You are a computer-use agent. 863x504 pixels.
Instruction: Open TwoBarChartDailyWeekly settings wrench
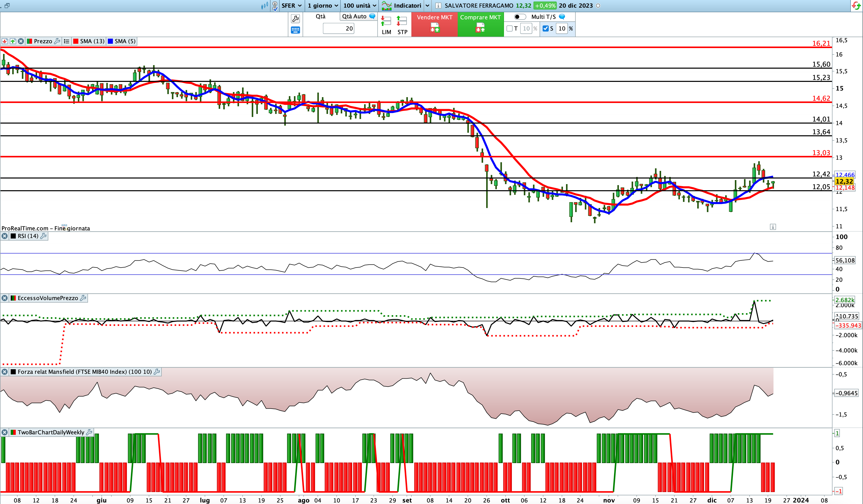(89, 433)
